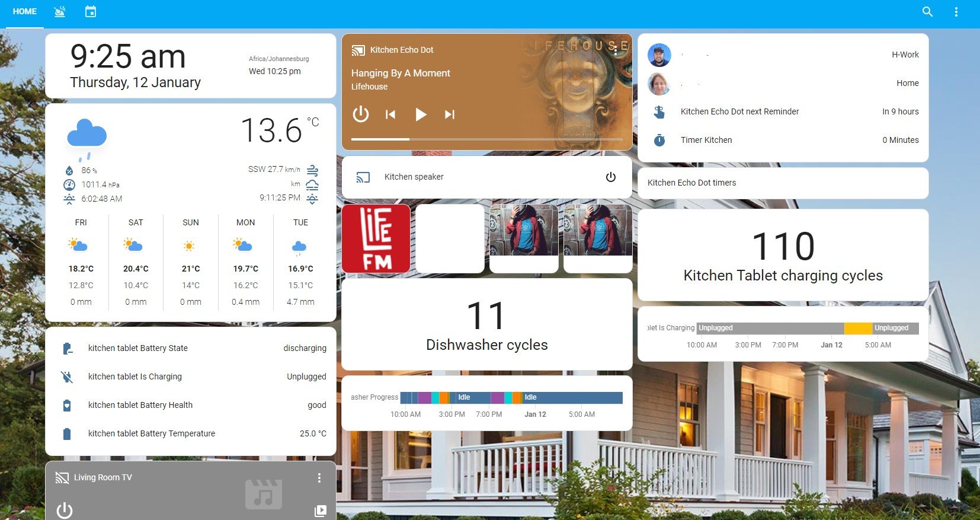Click the visibility fog icon
This screenshot has height=520, width=980.
312,184
